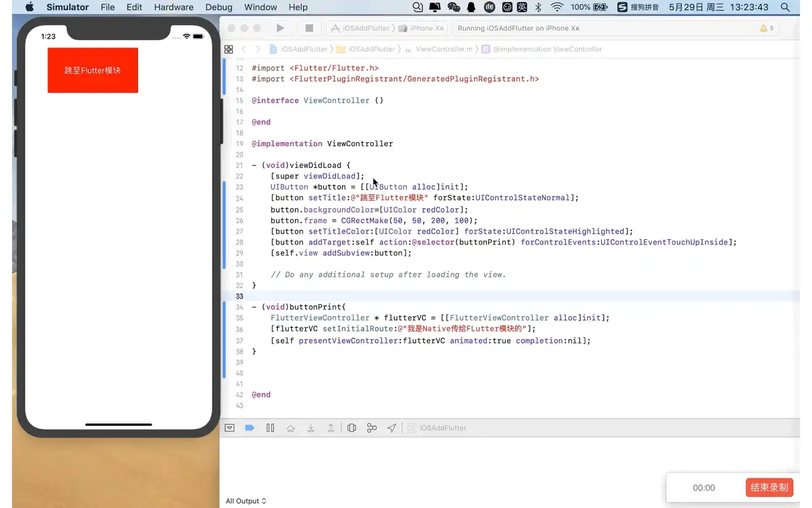Stop the running app with the Stop button
Viewport: 812px width, 508px height.
pyautogui.click(x=309, y=28)
